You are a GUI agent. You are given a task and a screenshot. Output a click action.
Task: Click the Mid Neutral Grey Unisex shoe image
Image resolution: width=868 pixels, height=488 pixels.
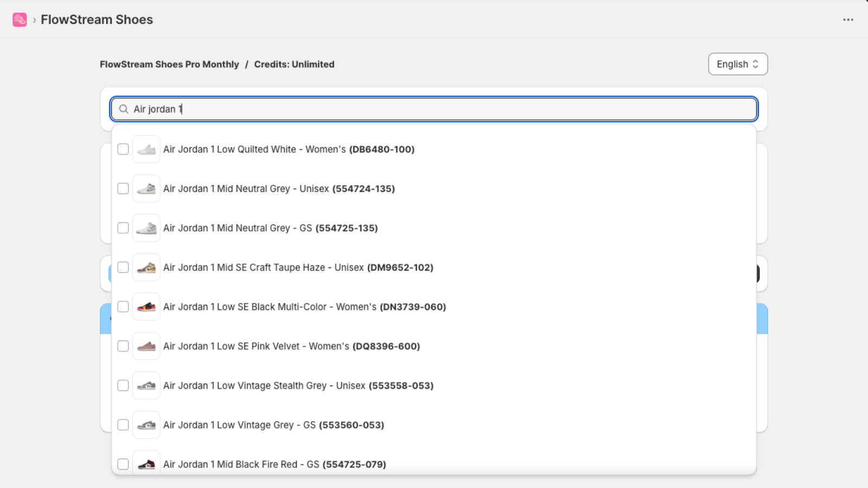click(146, 189)
